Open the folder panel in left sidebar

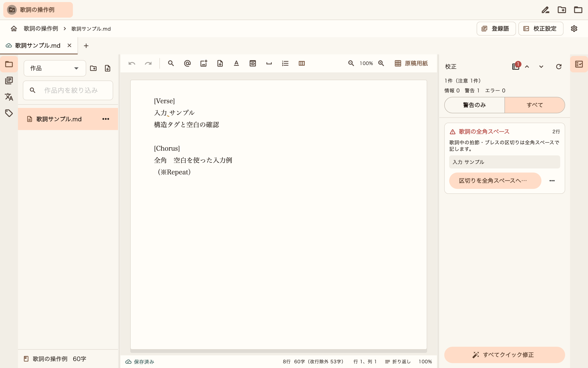coord(9,64)
